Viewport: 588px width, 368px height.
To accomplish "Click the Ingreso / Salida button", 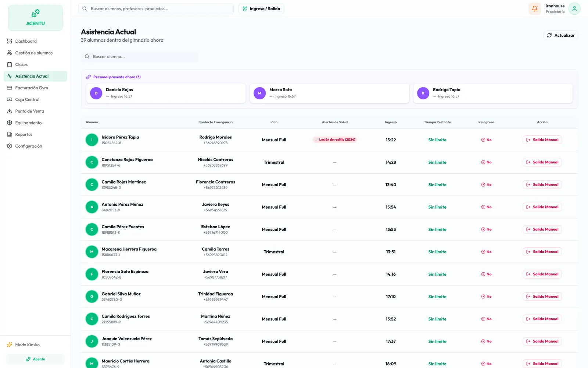I will (x=261, y=9).
